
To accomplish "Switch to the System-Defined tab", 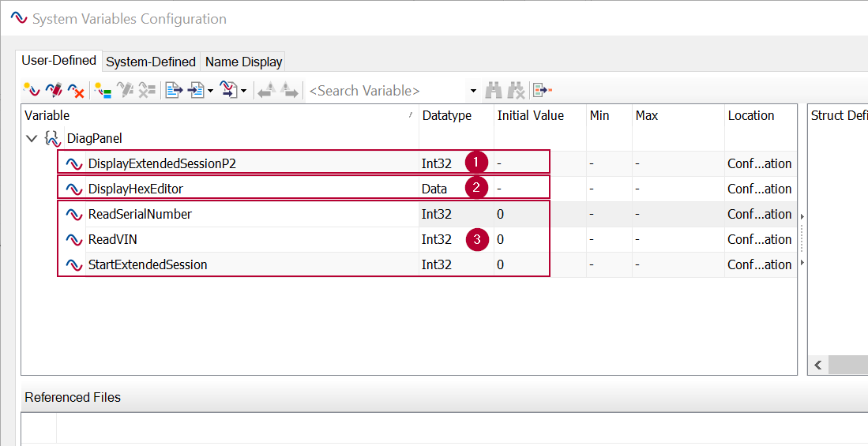I will click(151, 62).
